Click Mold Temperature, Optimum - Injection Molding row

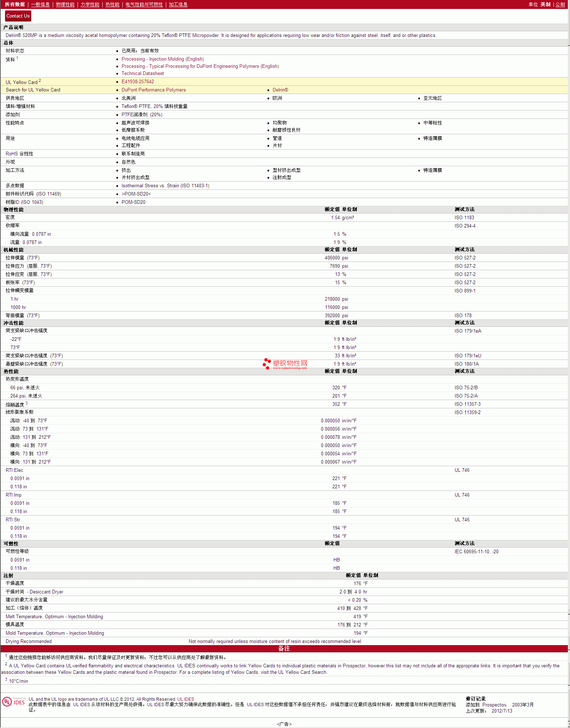click(x=284, y=633)
